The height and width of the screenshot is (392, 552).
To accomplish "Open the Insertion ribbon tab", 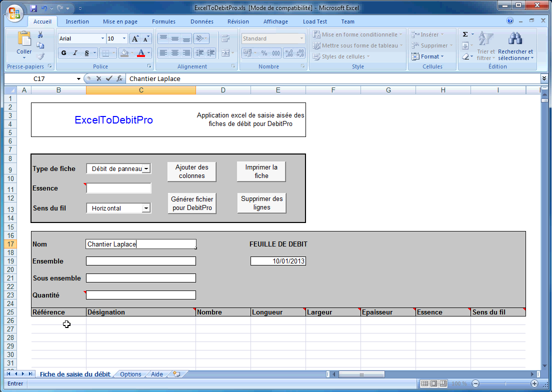I will [x=77, y=21].
